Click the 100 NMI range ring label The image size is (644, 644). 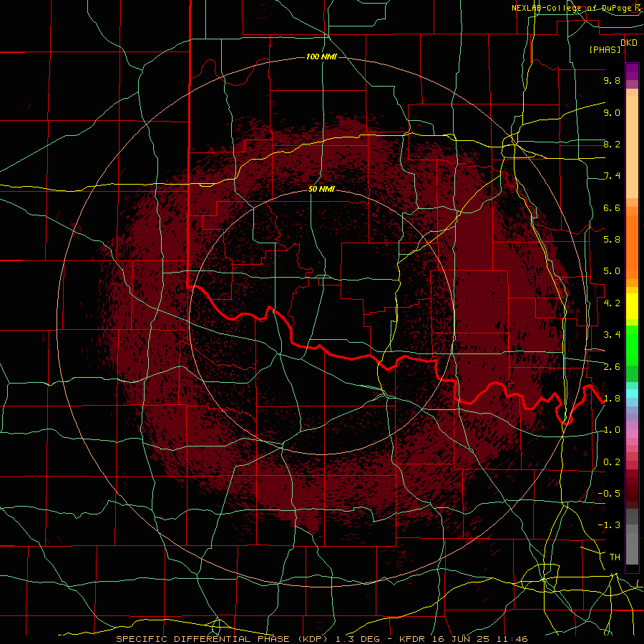click(x=321, y=57)
